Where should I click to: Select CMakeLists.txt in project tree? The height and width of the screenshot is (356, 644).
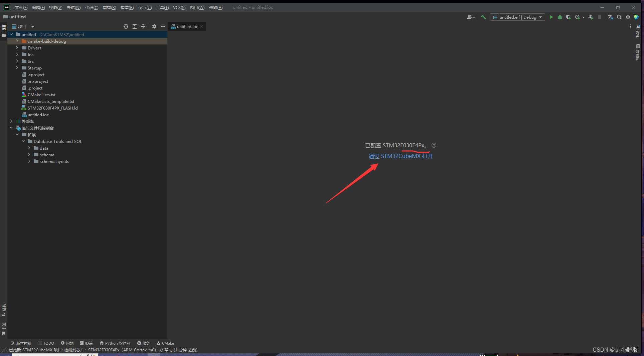41,95
